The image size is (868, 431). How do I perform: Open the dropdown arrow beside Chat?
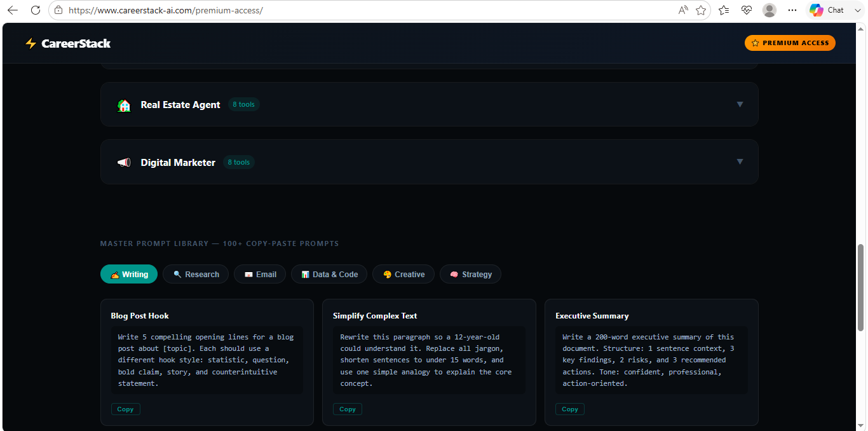tap(857, 10)
